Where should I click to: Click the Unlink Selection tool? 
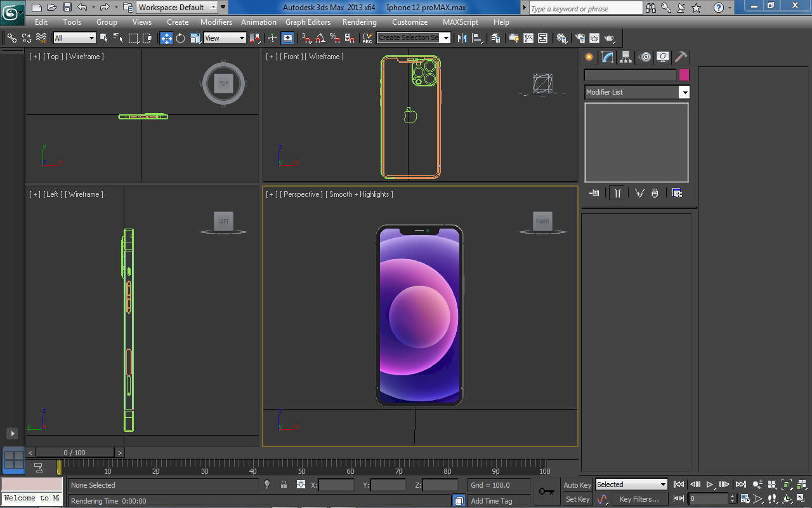[26, 38]
